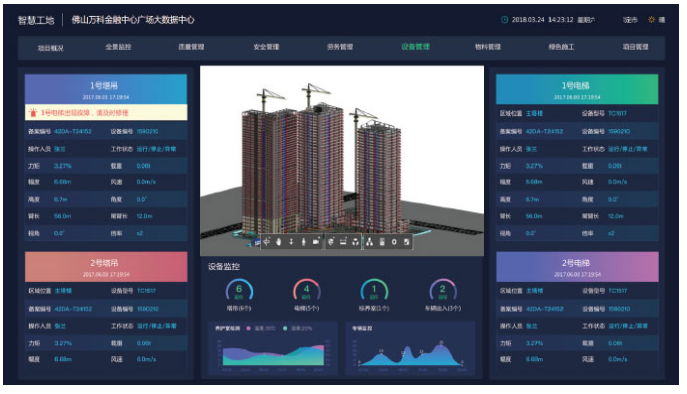Open the 绿色施工 navigation tab
Viewport: 687px width, 394px height.
pyautogui.click(x=561, y=47)
